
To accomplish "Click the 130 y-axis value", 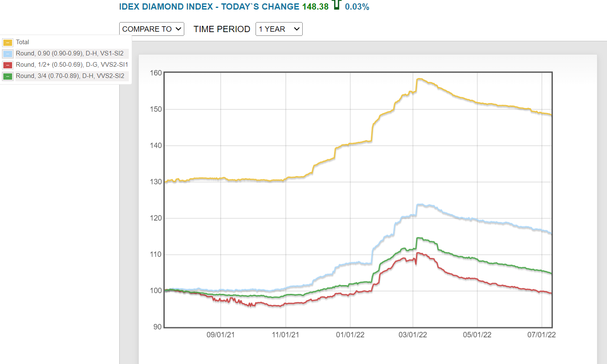I will tap(156, 182).
